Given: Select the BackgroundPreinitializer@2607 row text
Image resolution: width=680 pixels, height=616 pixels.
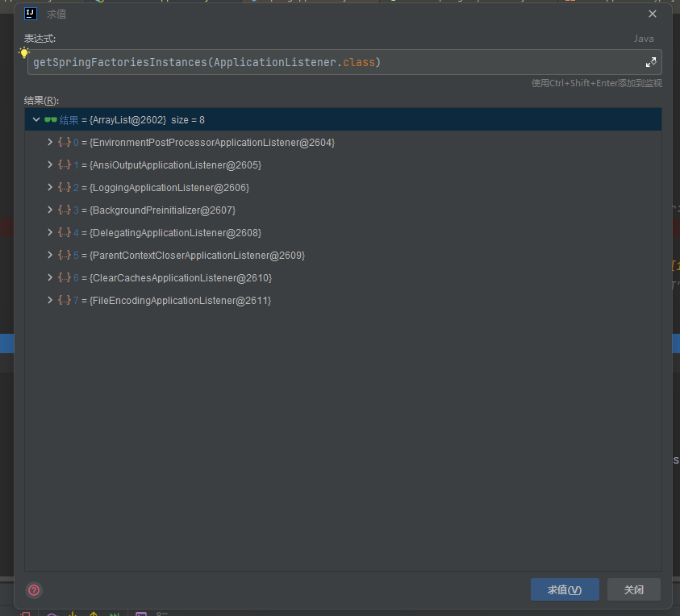Looking at the screenshot, I should tap(163, 210).
